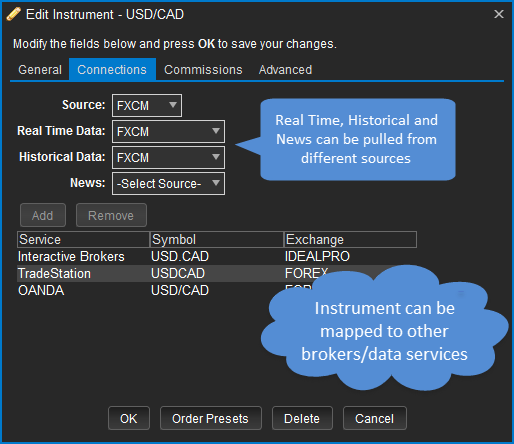Screen dimensions: 514x444
Task: Click the pencil edit icon in title bar
Action: pos(13,14)
